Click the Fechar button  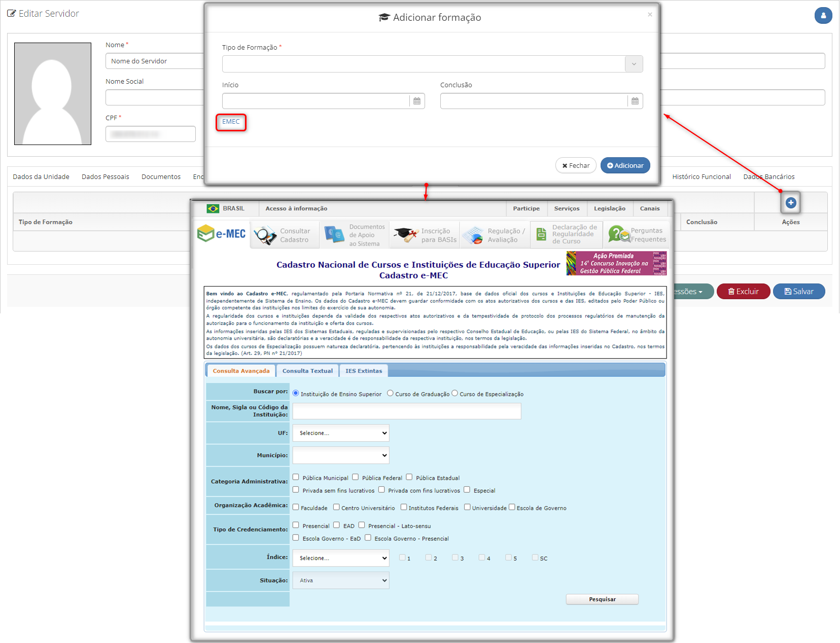576,165
